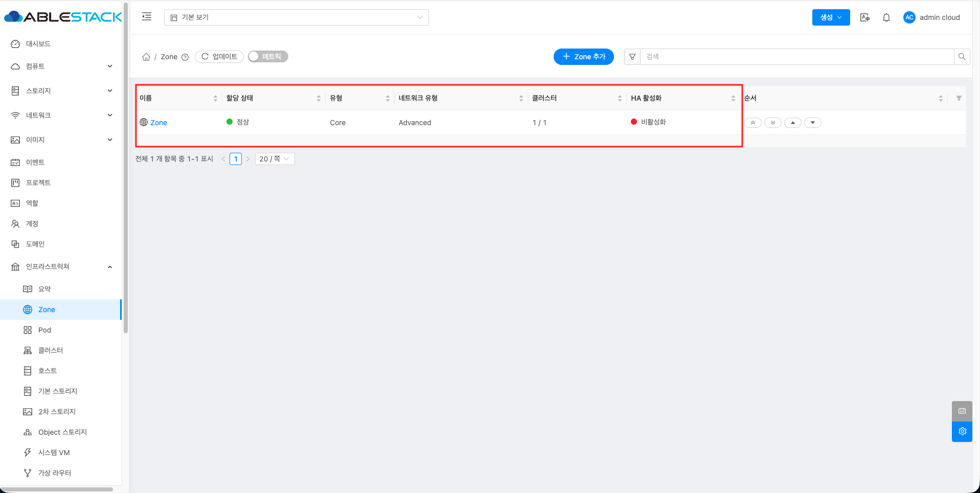Open the filter icon beside search box
This screenshot has width=980, height=493.
[x=632, y=57]
